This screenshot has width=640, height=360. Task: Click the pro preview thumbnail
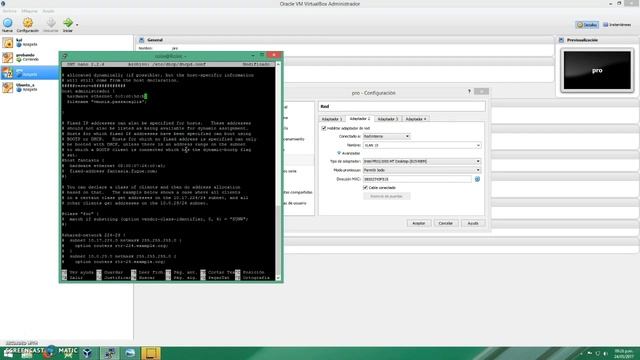[x=597, y=70]
